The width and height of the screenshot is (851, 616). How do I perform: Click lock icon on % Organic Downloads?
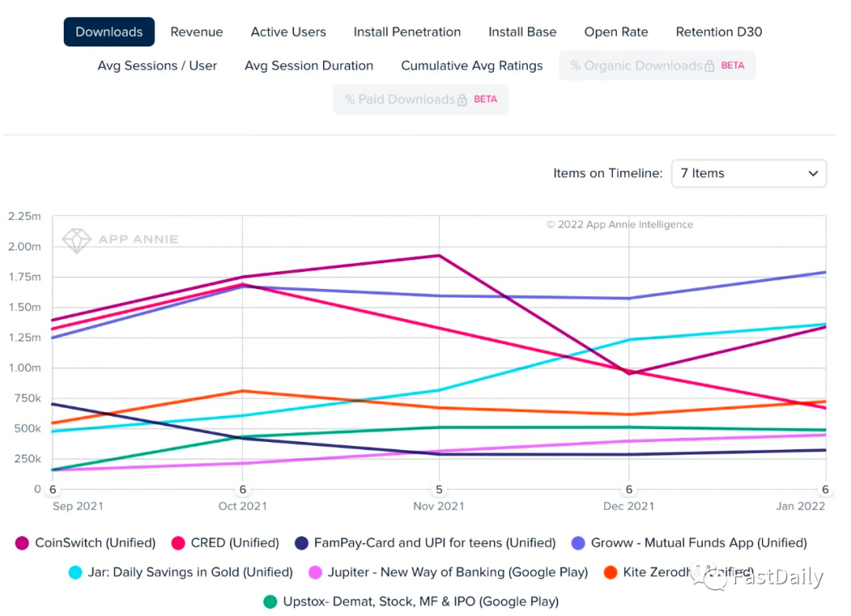click(709, 66)
